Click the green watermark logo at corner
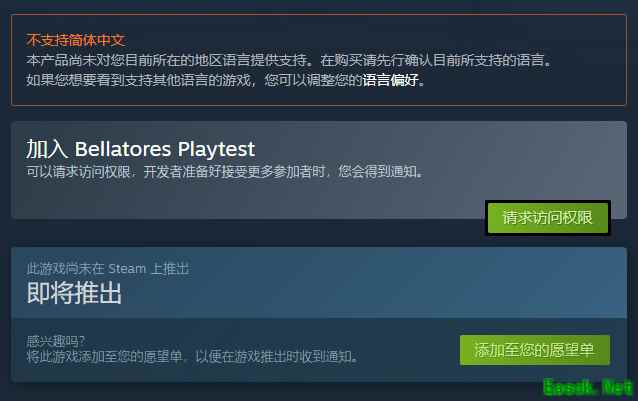 coord(588,388)
